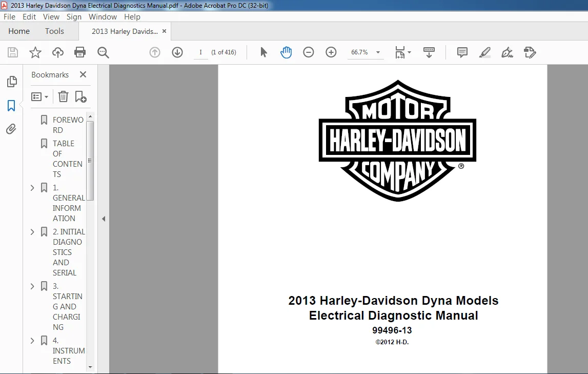This screenshot has width=588, height=374.
Task: Expand the 1. GENERAL INFORMATION bookmark
Action: point(32,188)
